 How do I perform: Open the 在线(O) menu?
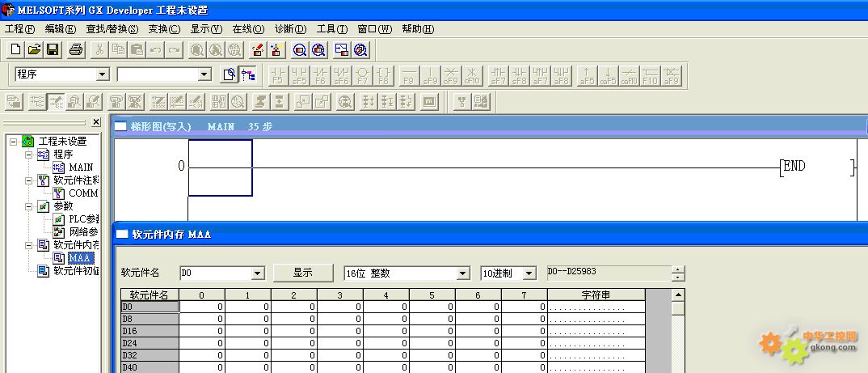248,29
